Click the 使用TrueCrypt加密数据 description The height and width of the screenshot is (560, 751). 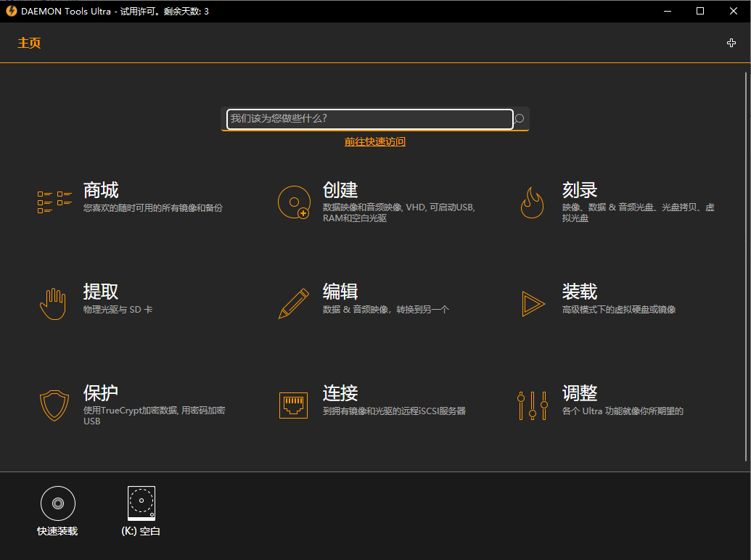[155, 416]
